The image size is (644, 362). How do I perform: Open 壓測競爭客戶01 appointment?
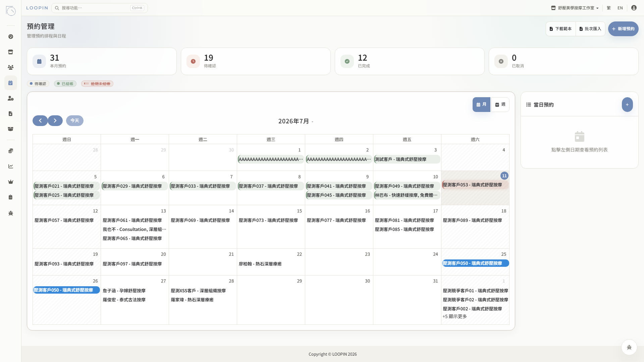pyautogui.click(x=475, y=291)
